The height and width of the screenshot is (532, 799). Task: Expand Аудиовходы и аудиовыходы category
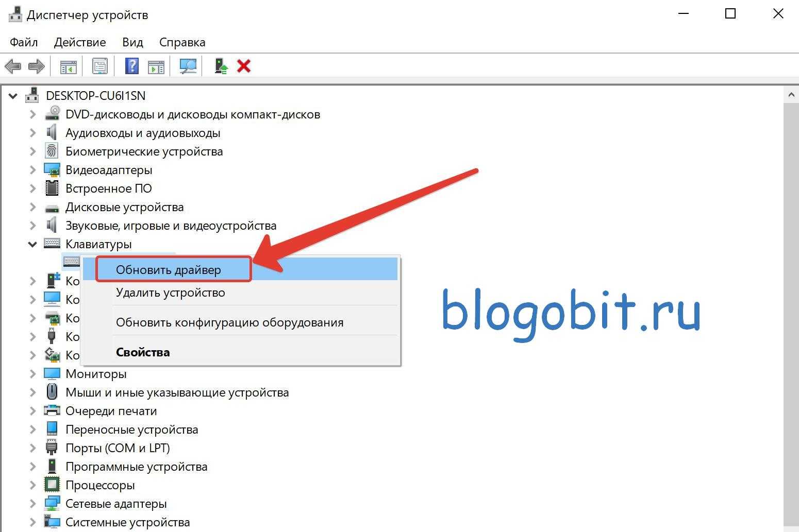pyautogui.click(x=32, y=133)
